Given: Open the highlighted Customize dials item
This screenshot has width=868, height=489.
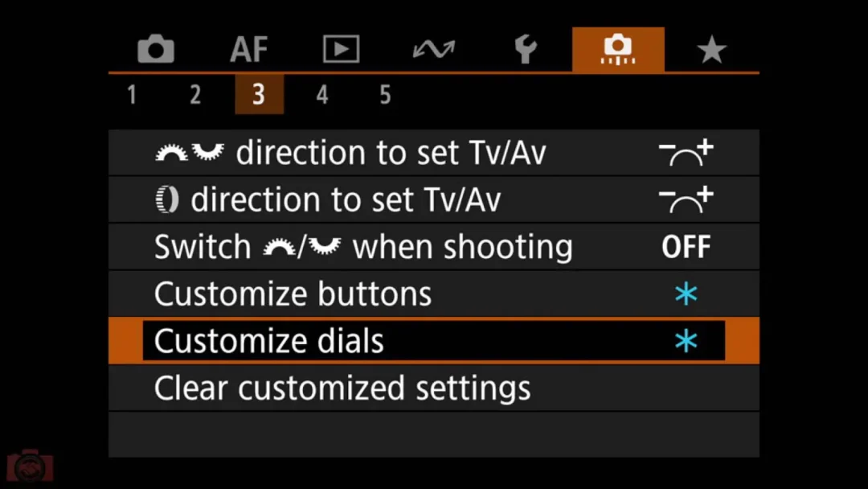Looking at the screenshot, I should 433,340.
